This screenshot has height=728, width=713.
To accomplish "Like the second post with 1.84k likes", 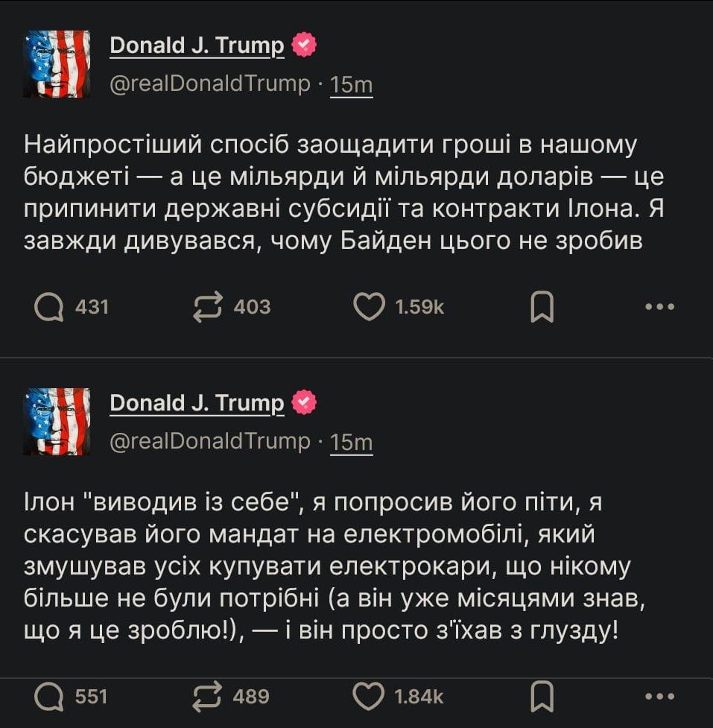I will (x=368, y=697).
